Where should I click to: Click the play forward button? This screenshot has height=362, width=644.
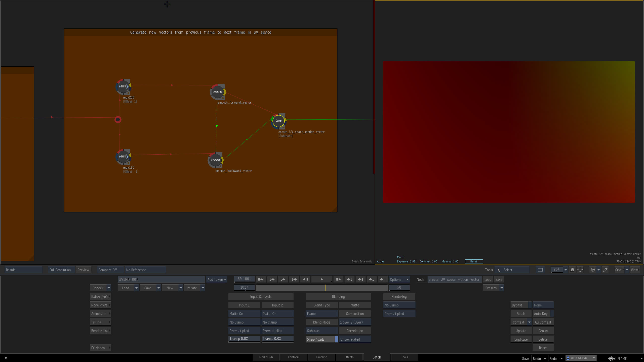click(321, 279)
